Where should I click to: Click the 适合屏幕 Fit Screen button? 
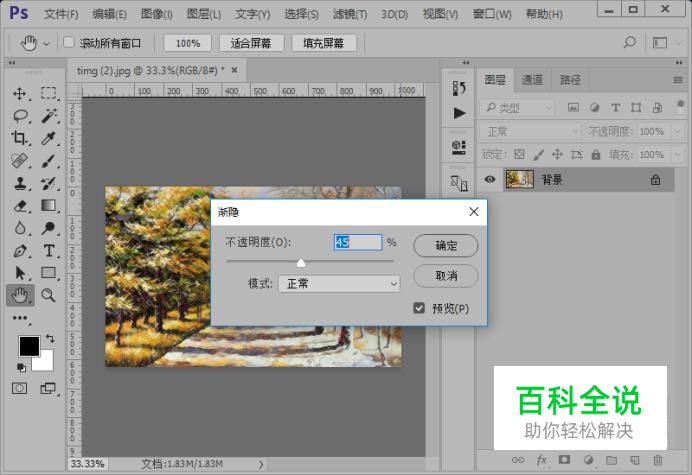point(251,43)
